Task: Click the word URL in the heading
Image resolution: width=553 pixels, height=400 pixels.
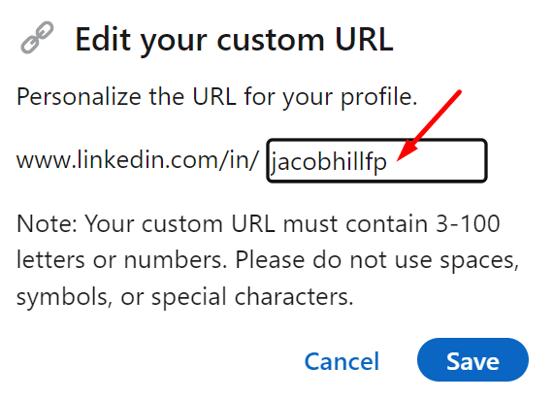Action: 364,38
